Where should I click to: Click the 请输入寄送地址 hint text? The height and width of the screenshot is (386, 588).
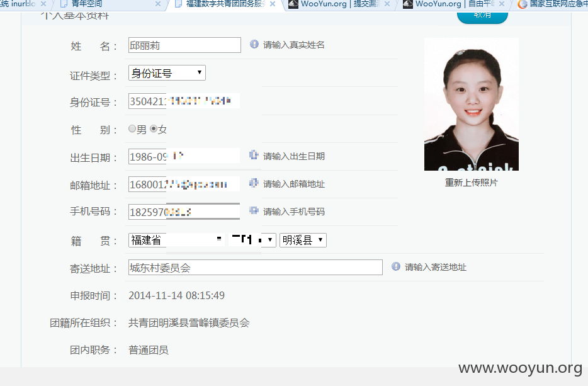pyautogui.click(x=436, y=267)
